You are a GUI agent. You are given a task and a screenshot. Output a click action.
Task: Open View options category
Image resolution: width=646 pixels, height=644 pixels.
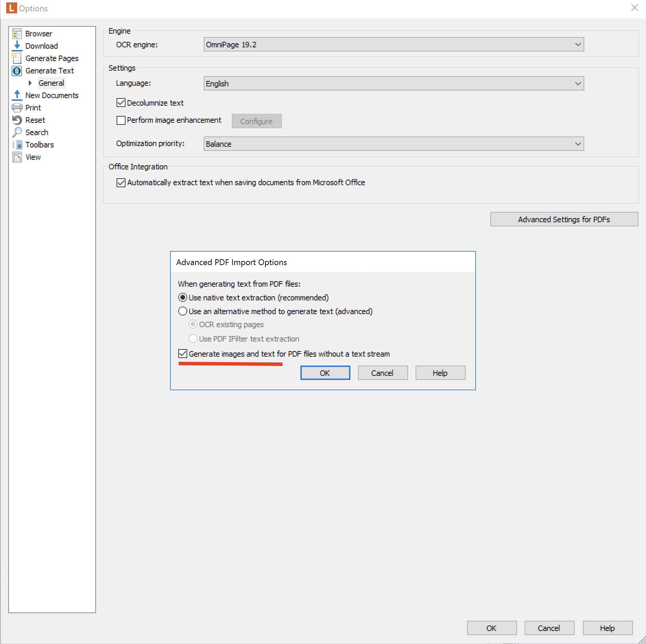[x=33, y=157]
